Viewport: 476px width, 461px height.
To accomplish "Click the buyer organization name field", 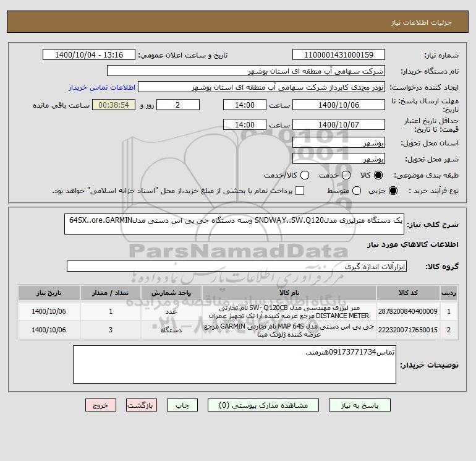I will pos(246,71).
